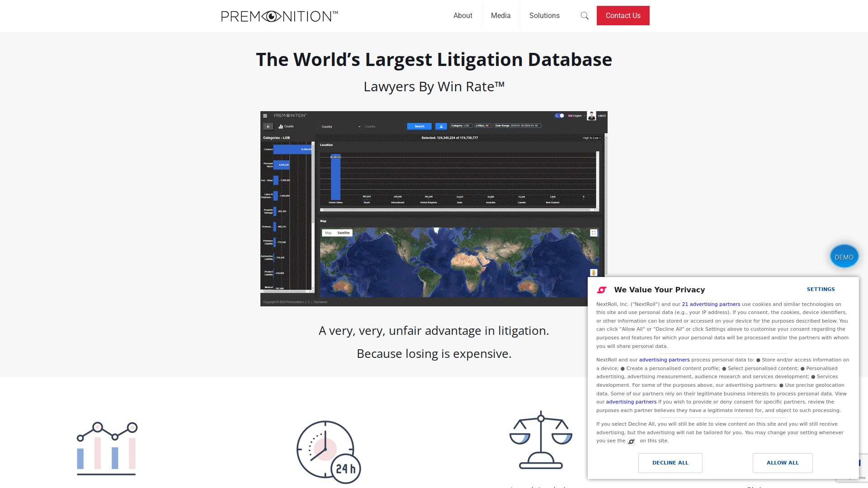Click the blue DEMO floating button
Screen dimensions: 868x488
844,257
